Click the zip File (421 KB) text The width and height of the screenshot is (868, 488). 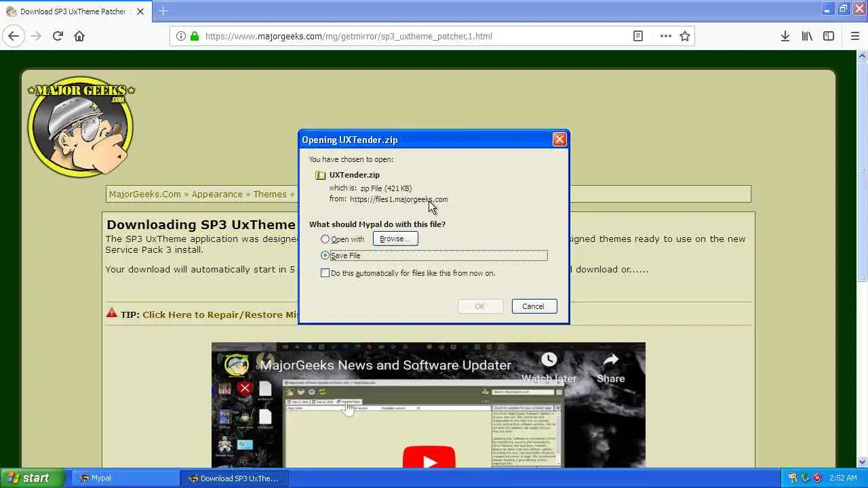click(x=386, y=188)
